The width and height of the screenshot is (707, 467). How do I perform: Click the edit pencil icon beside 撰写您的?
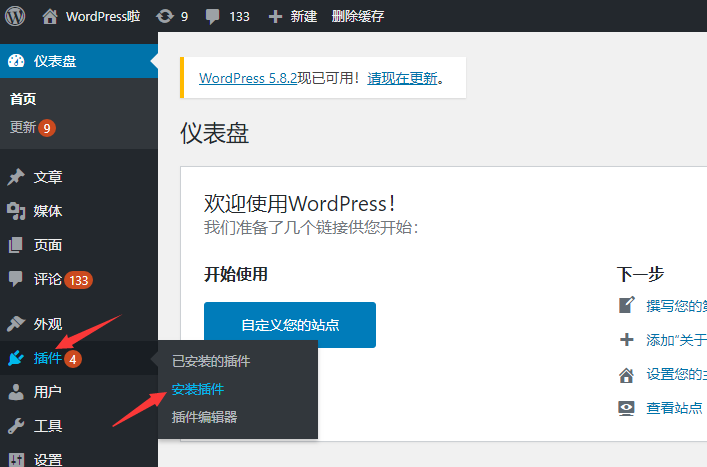tap(626, 305)
